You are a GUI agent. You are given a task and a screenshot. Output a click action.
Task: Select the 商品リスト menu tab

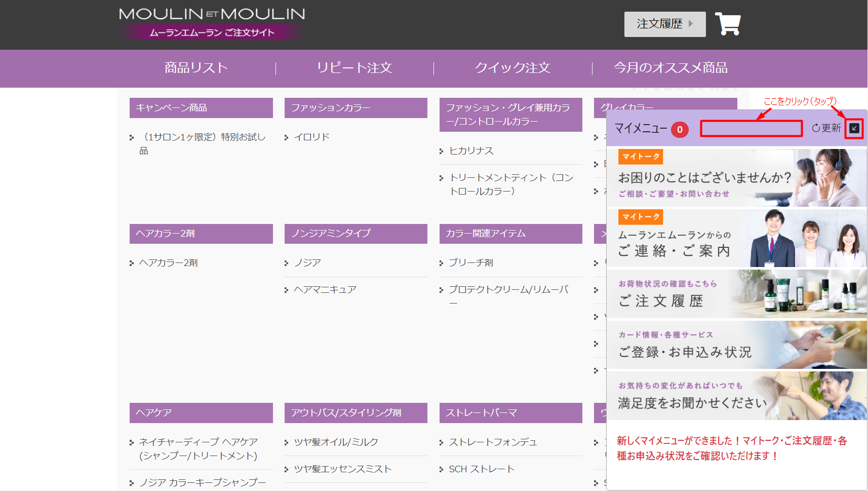[196, 68]
